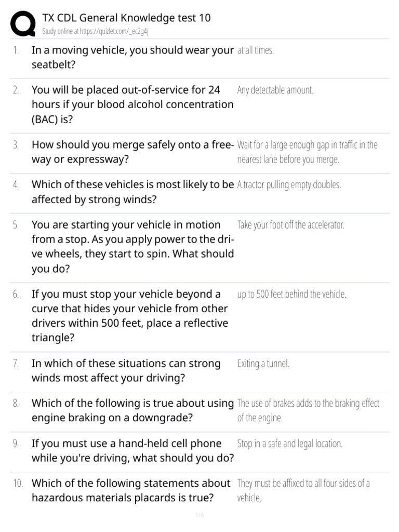
Task: Click the TX CDL General Knowledge test 10 title
Action: (126, 18)
